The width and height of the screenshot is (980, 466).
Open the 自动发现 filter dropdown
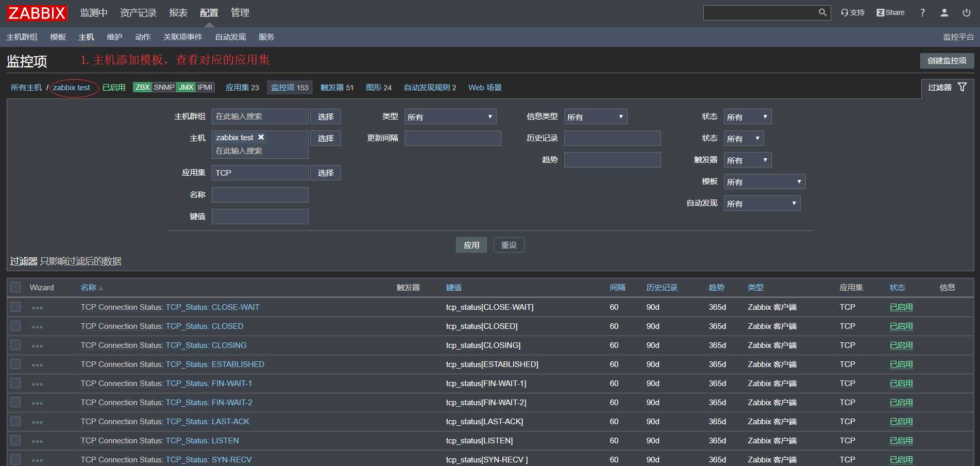[x=762, y=204]
